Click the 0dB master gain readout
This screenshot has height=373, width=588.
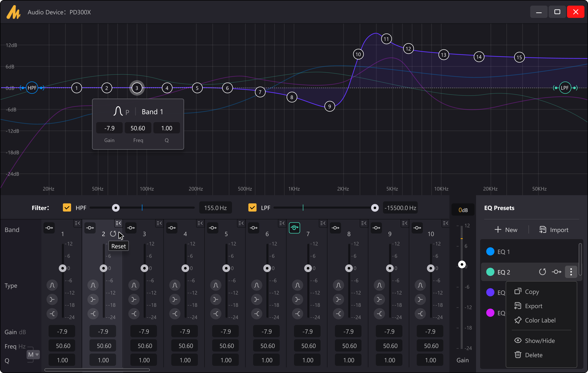pos(463,210)
